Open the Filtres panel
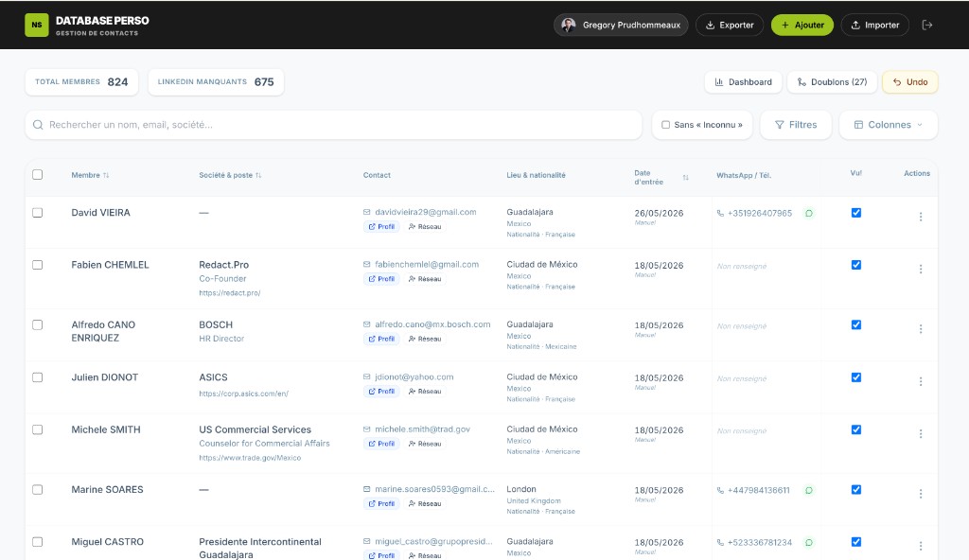This screenshot has width=969, height=560. [795, 124]
